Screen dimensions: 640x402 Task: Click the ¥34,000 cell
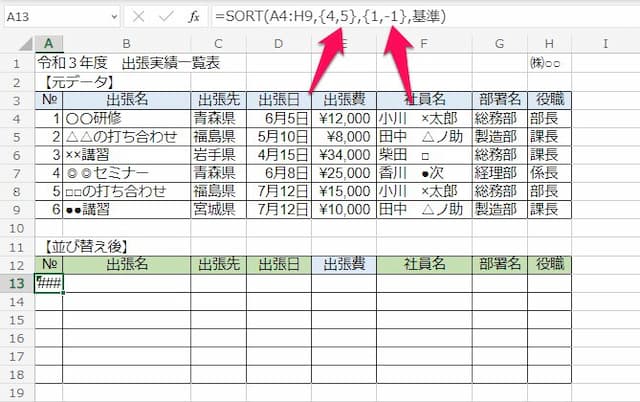tap(344, 155)
